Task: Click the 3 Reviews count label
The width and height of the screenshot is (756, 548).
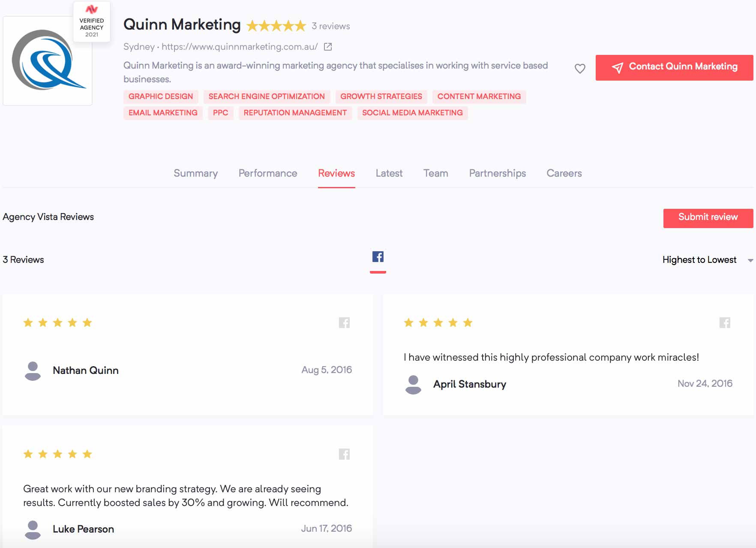Action: (x=23, y=260)
